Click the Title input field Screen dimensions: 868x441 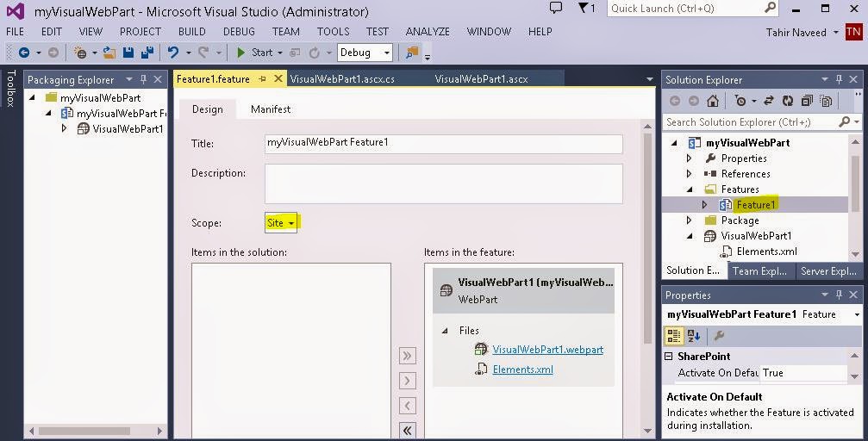coord(443,144)
